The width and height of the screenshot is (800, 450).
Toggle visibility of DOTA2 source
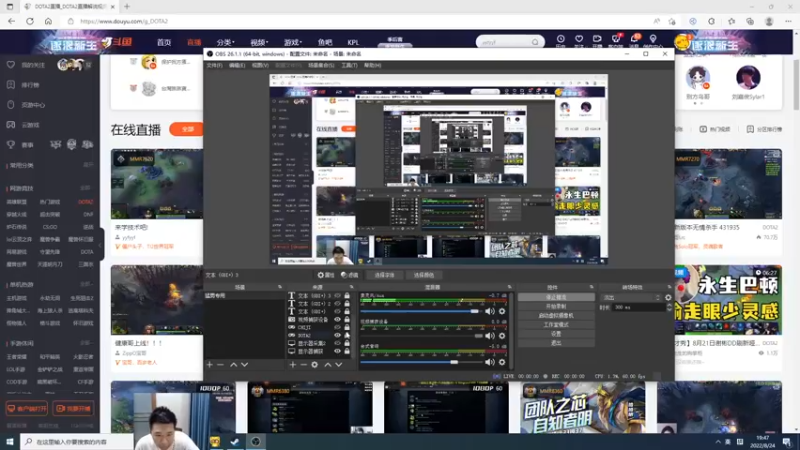tap(337, 335)
